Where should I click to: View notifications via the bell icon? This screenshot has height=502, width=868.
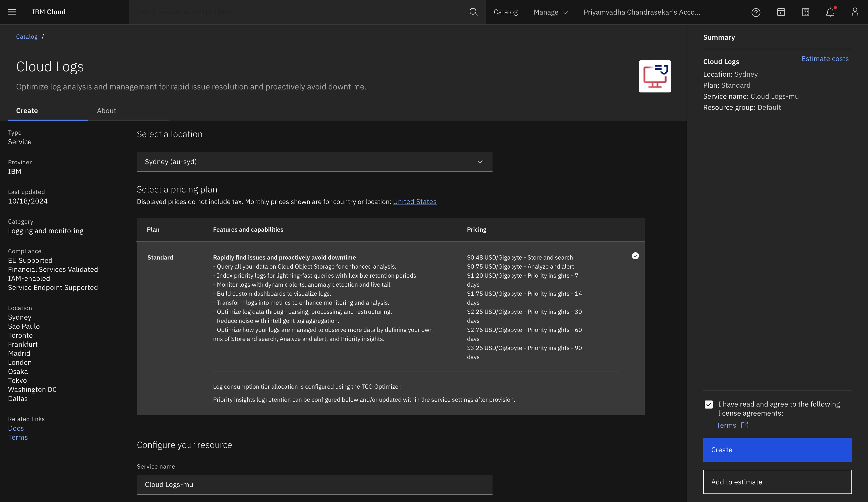pyautogui.click(x=830, y=12)
